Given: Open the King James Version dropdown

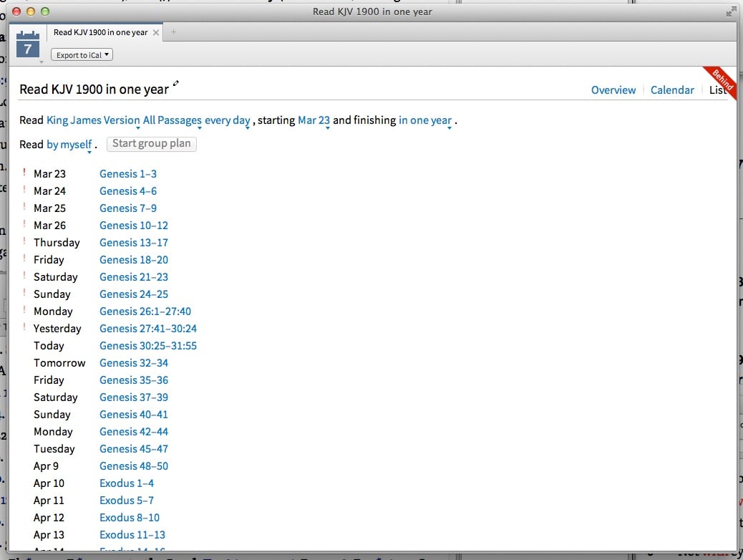Looking at the screenshot, I should coord(93,120).
